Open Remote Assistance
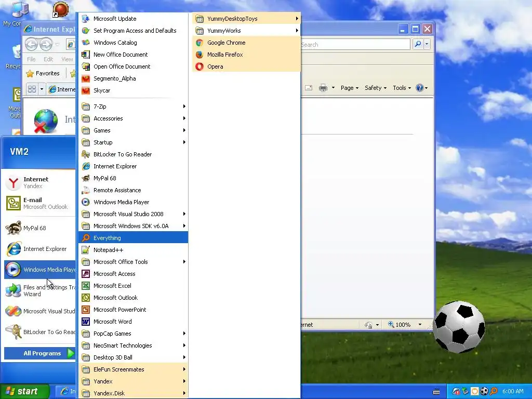The height and width of the screenshot is (399, 532). click(x=133, y=190)
